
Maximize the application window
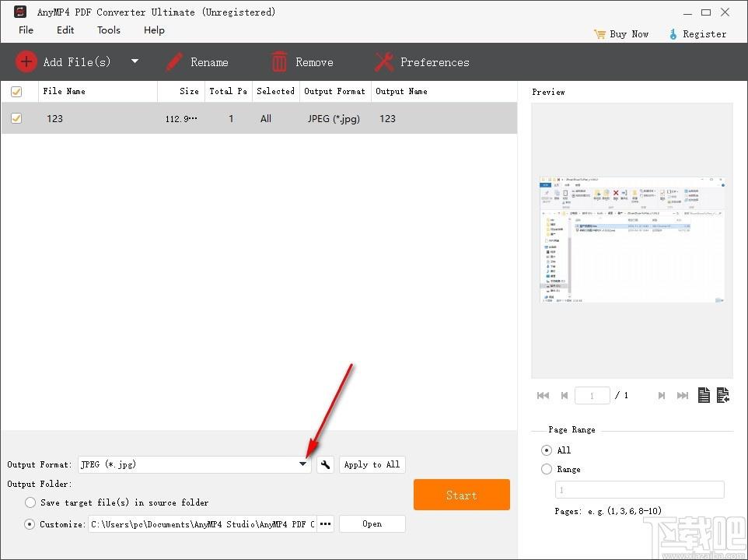(x=706, y=12)
